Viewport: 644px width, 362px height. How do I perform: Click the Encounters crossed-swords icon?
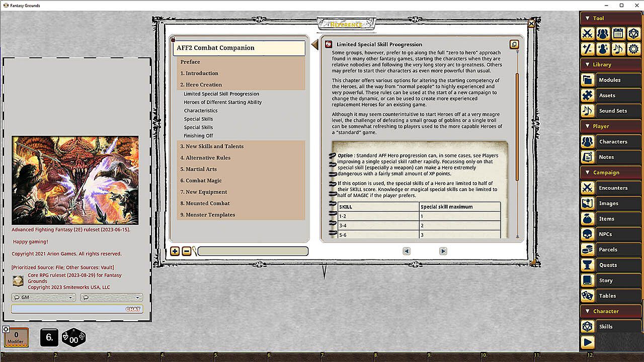click(587, 188)
